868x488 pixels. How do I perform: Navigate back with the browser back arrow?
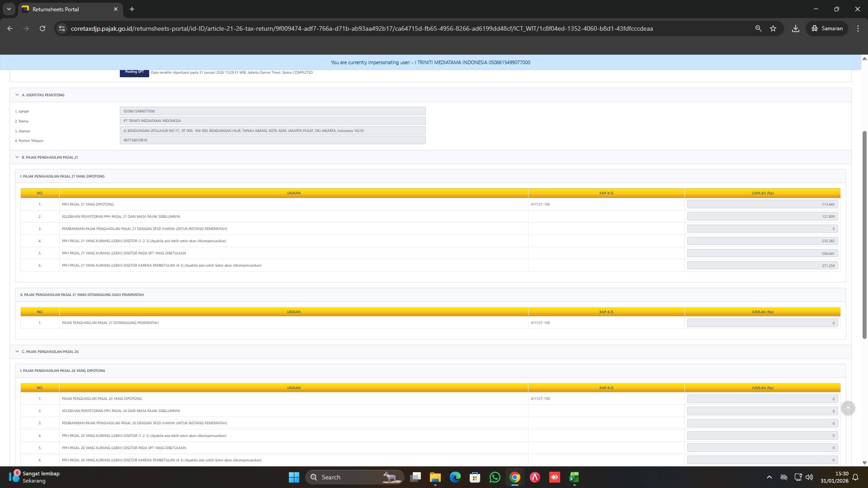(x=10, y=28)
